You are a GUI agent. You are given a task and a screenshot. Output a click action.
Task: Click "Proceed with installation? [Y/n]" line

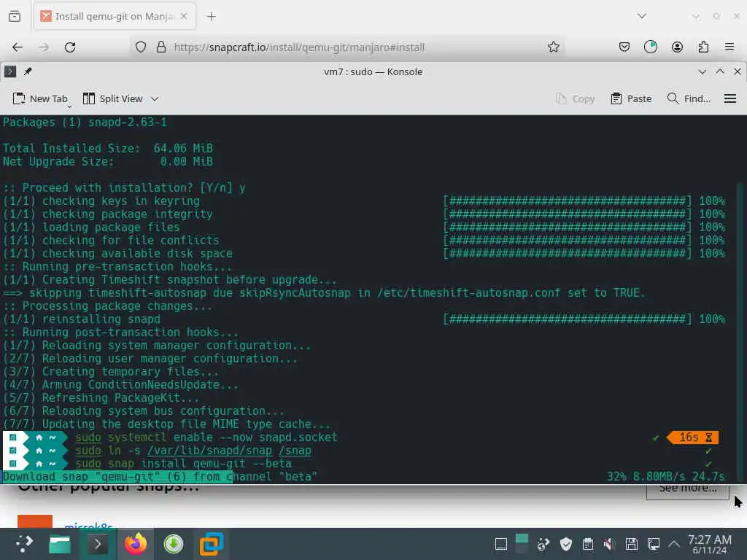[124, 188]
